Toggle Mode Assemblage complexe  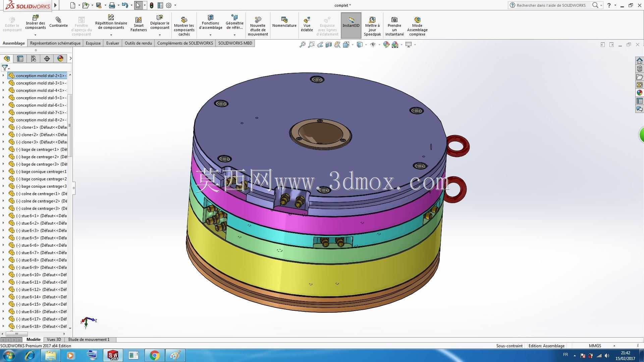pyautogui.click(x=417, y=26)
